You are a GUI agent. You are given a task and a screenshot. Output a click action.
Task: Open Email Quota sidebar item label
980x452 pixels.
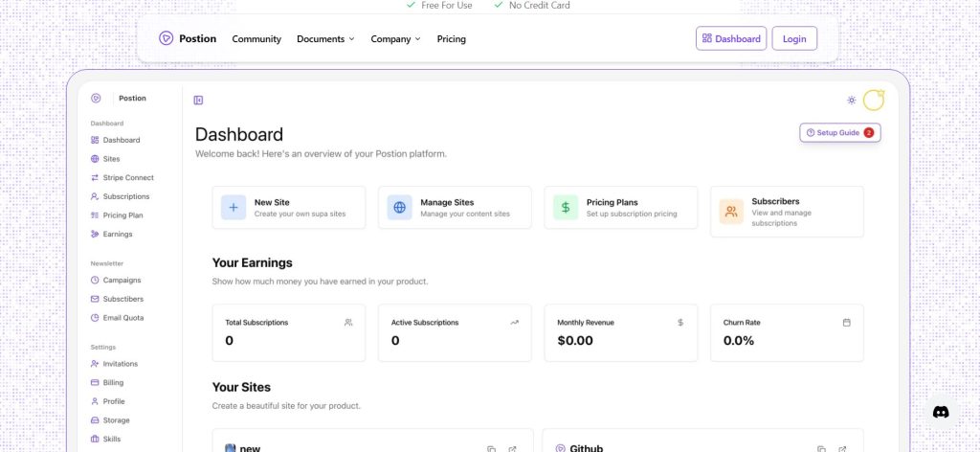(123, 318)
